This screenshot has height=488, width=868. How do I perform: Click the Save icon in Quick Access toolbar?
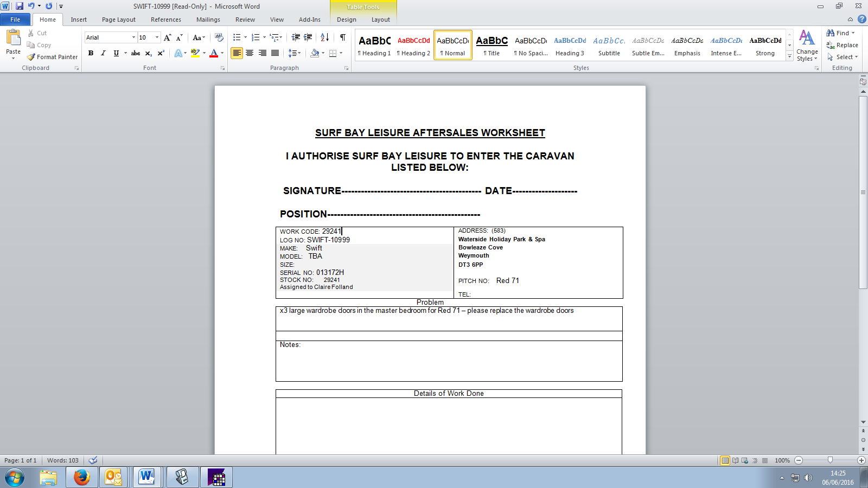[x=20, y=6]
